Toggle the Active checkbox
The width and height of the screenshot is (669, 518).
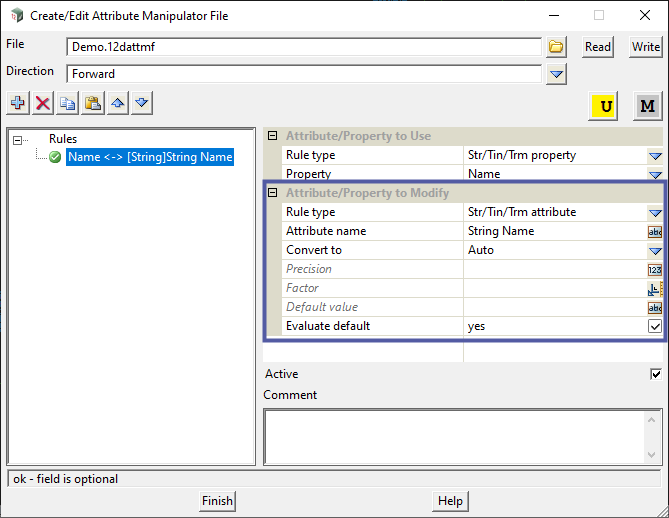click(656, 374)
